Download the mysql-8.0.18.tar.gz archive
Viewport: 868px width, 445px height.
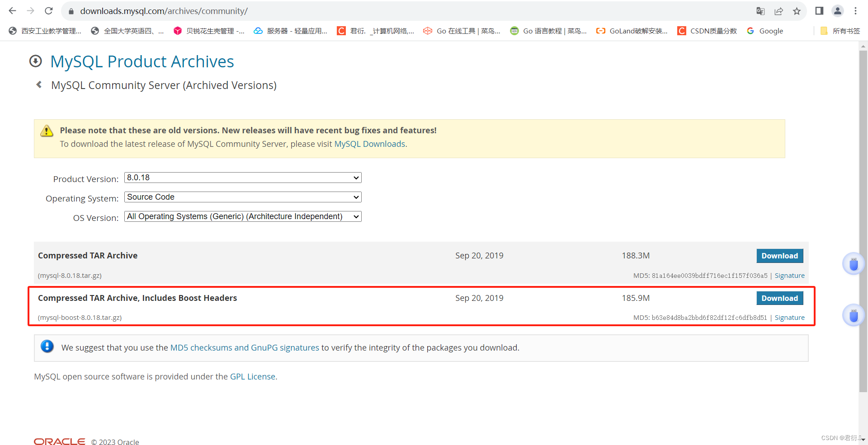click(779, 256)
